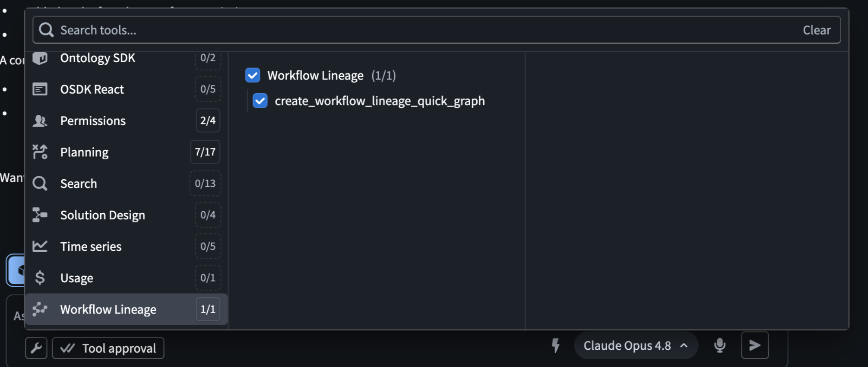Click the lightning bolt icon
The height and width of the screenshot is (367, 868).
tap(556, 345)
